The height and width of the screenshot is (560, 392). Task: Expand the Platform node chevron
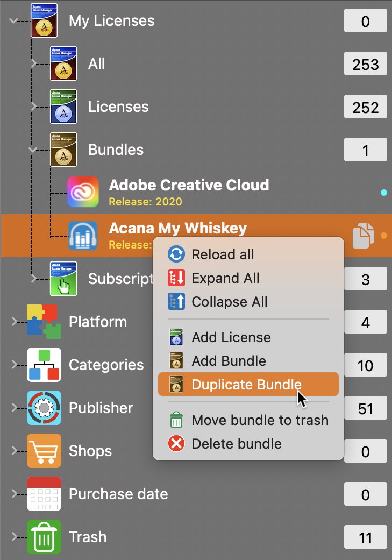click(15, 322)
